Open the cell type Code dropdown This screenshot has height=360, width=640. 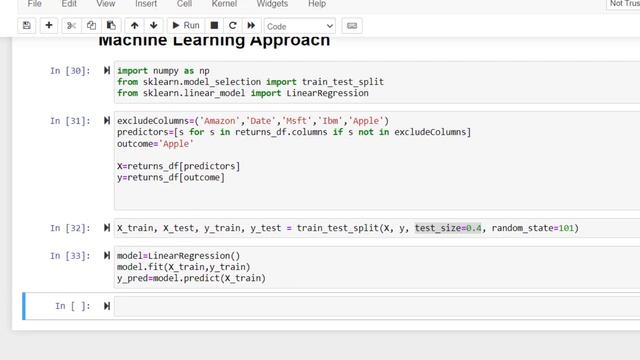[x=300, y=26]
